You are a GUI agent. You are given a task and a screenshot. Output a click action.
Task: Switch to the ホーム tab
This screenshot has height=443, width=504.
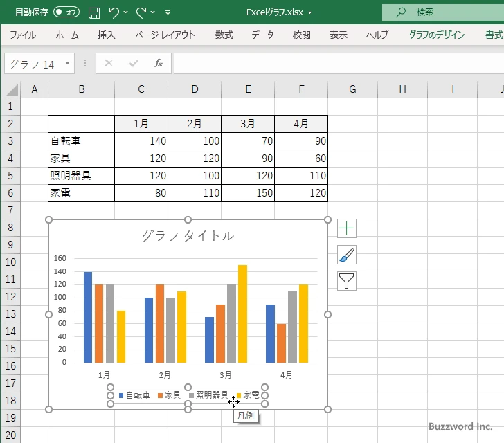point(67,35)
